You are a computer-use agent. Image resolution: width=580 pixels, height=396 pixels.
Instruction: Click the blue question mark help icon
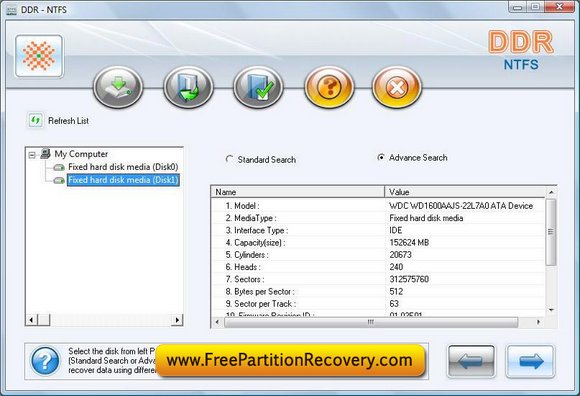point(45,361)
